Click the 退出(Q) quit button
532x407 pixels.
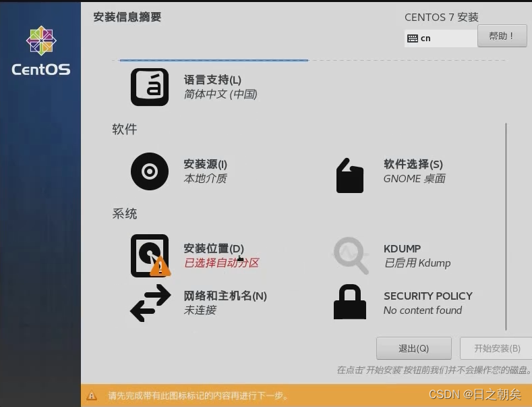[x=413, y=348]
